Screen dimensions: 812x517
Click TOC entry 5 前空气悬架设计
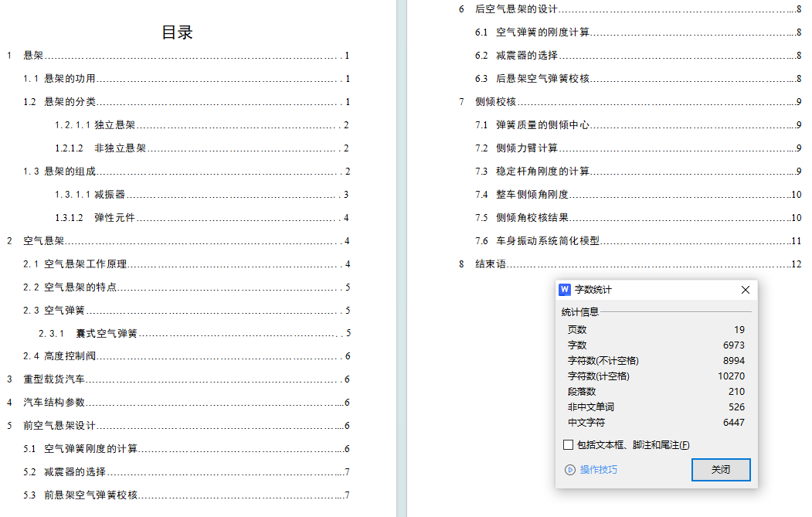pyautogui.click(x=178, y=426)
